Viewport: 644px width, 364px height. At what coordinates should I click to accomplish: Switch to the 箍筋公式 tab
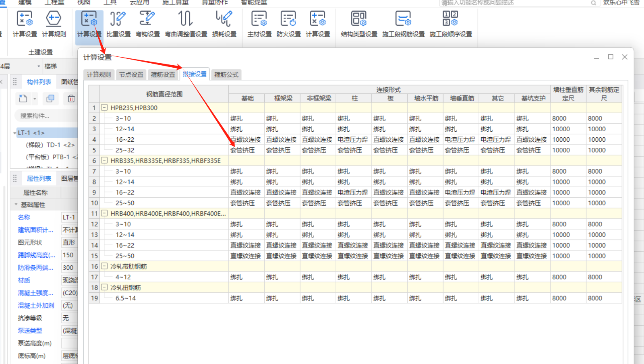pyautogui.click(x=226, y=74)
